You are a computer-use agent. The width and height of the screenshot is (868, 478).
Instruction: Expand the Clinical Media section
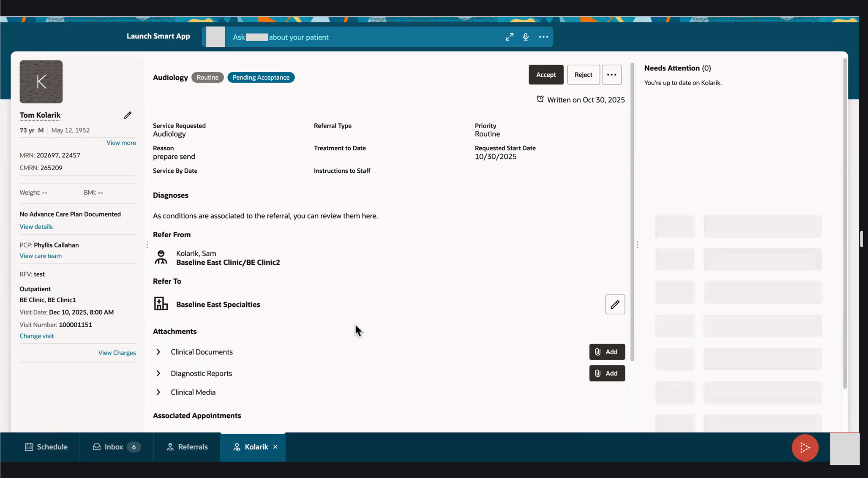[158, 392]
